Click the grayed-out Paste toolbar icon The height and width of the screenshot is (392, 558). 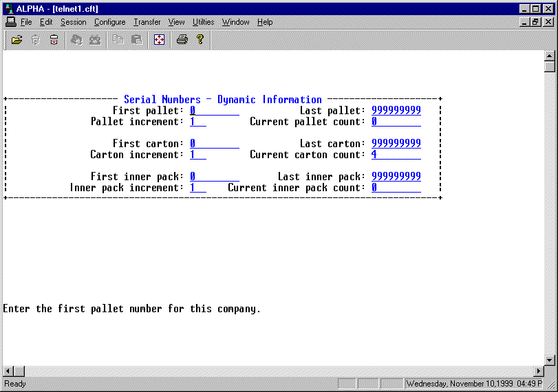coord(136,40)
